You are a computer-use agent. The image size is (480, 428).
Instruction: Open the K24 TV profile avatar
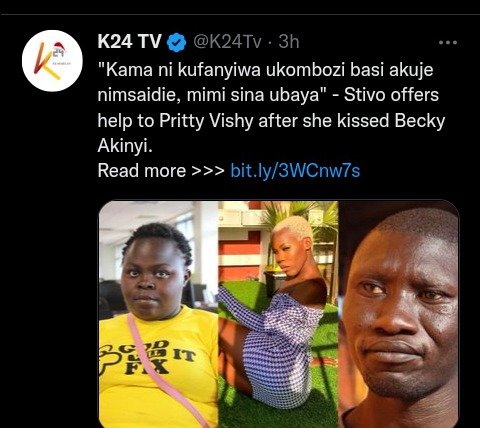pos(52,61)
